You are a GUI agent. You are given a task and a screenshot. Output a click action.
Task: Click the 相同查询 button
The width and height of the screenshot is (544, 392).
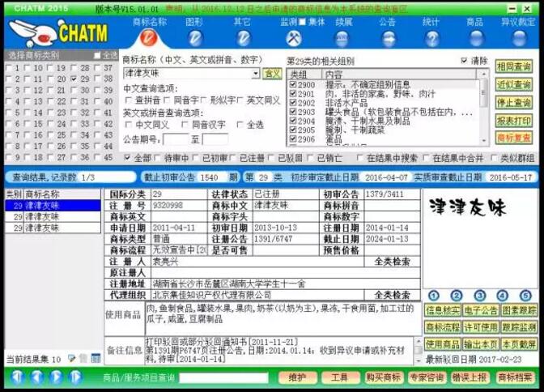click(513, 67)
